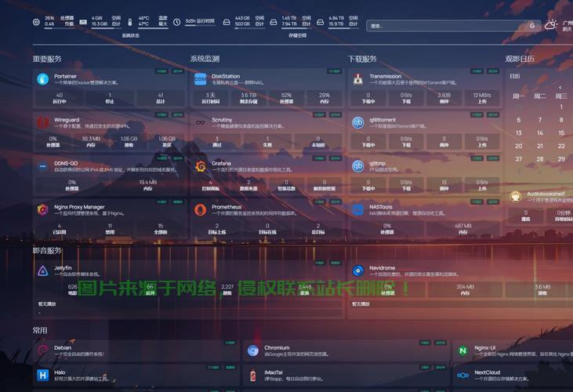Click the 4.84 TB disk icon

click(x=320, y=22)
